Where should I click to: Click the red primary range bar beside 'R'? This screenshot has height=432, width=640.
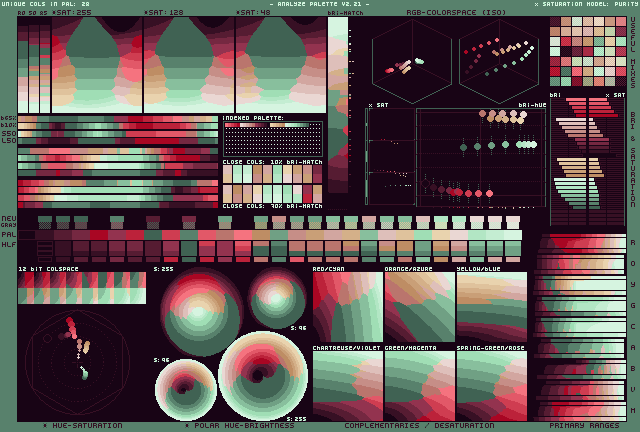click(580, 243)
